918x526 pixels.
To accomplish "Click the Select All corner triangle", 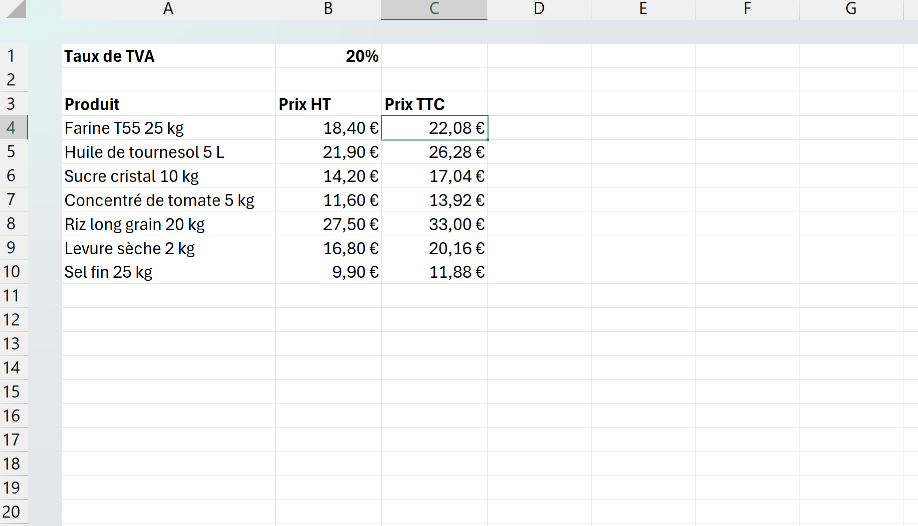I will coord(14,9).
